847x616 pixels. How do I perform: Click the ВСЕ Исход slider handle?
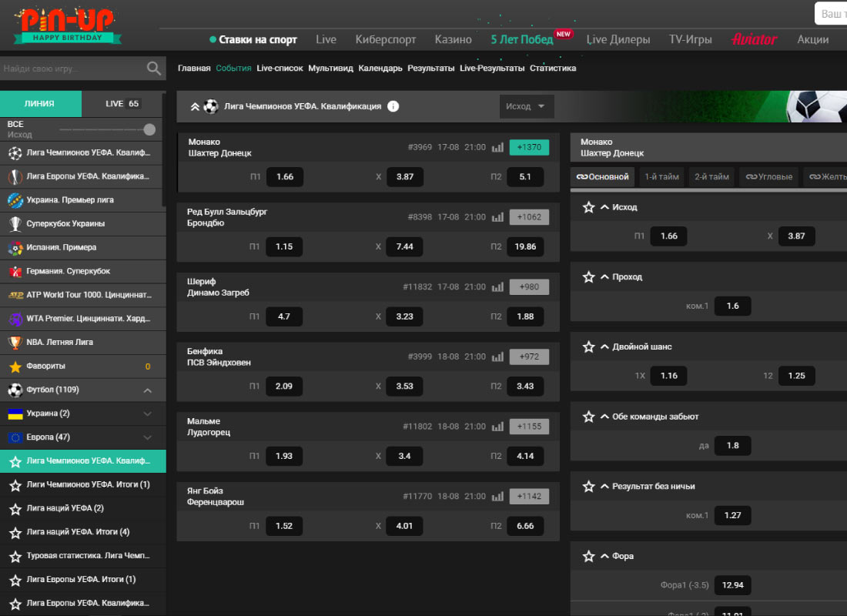point(149,129)
